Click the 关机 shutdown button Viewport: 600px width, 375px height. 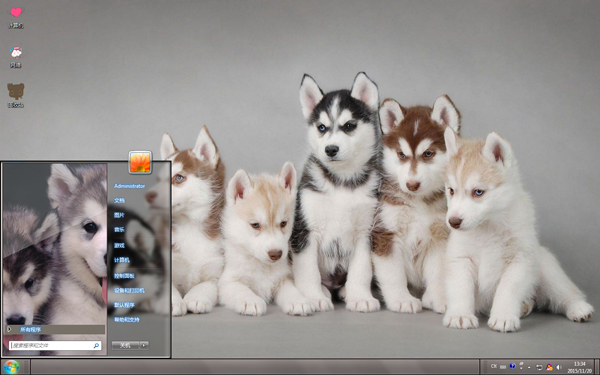click(125, 346)
